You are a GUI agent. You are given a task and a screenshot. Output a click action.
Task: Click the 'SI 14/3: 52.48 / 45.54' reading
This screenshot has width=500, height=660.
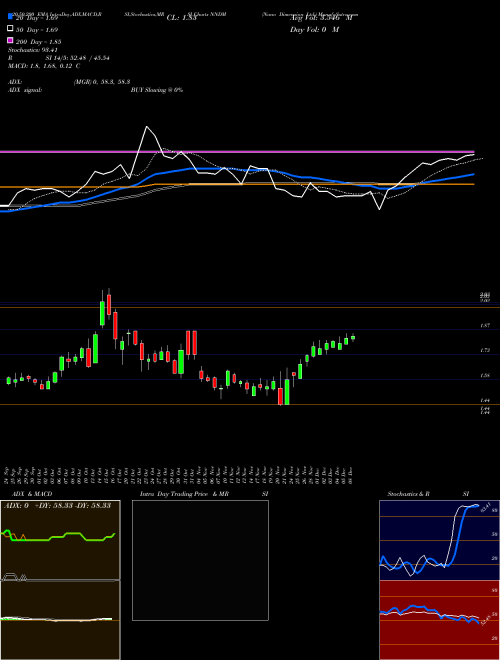[x=77, y=58]
